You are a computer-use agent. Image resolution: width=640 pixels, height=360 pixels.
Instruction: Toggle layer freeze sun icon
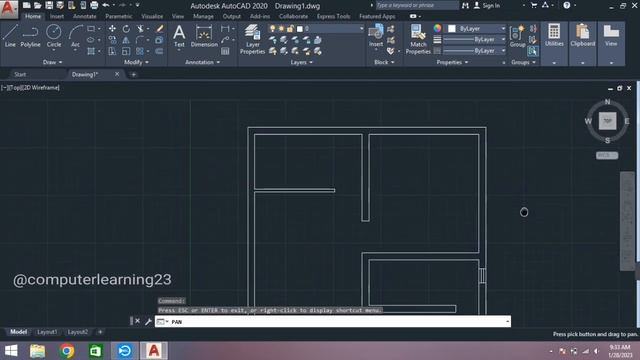coord(281,29)
